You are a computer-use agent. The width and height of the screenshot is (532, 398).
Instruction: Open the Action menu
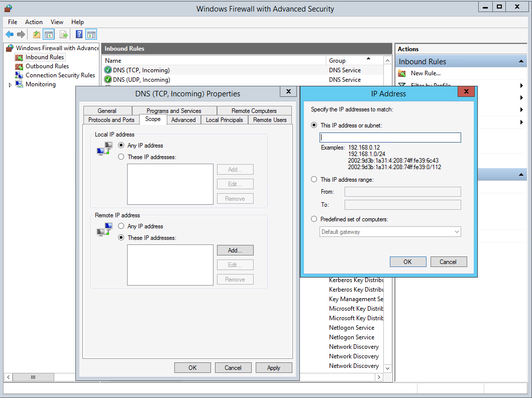click(34, 22)
